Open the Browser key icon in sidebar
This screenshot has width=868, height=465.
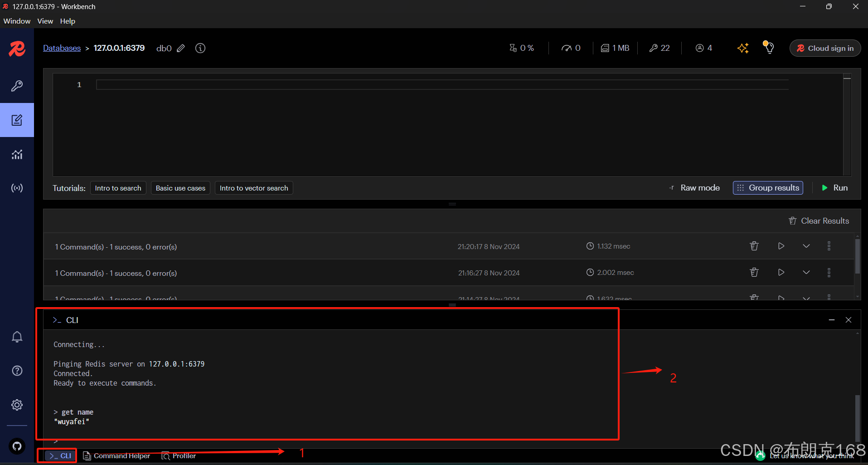pyautogui.click(x=17, y=86)
